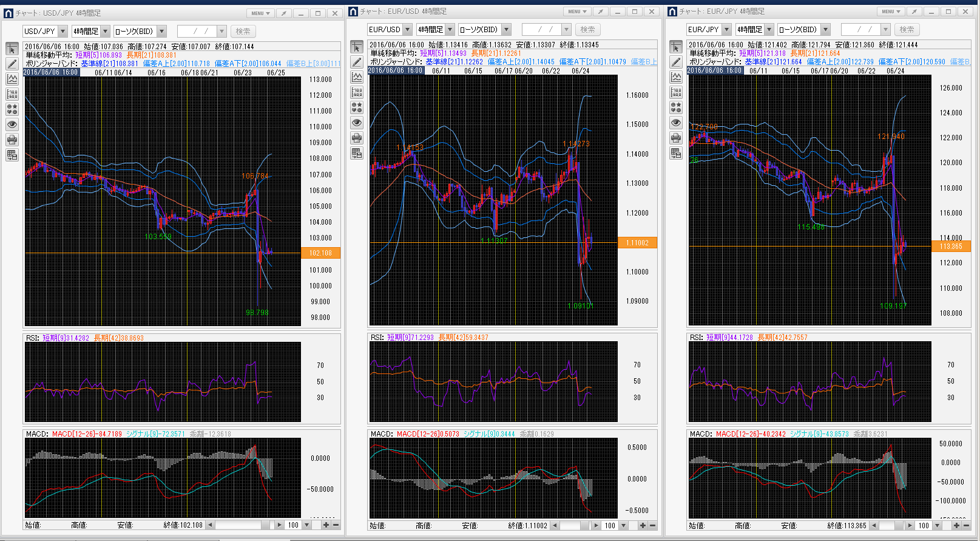Pin the EUR/JPY chart window
Viewport: 980px width, 541px height.
tap(914, 12)
